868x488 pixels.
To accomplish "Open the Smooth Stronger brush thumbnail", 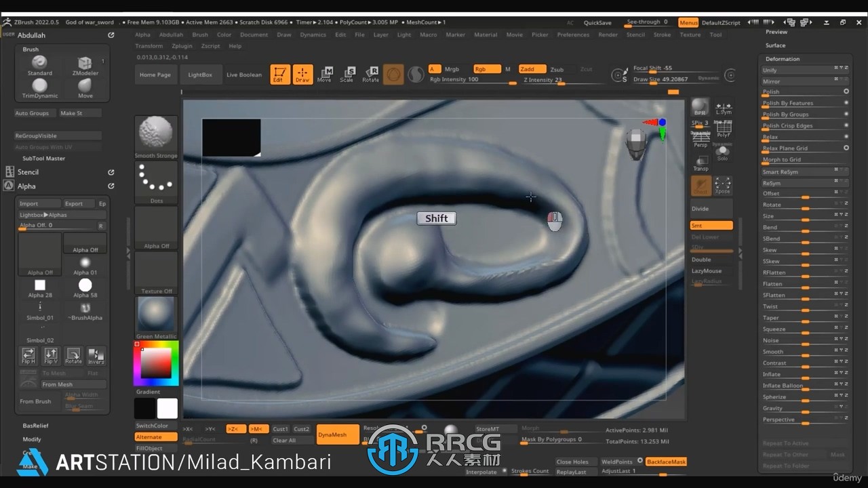I will pyautogui.click(x=156, y=138).
